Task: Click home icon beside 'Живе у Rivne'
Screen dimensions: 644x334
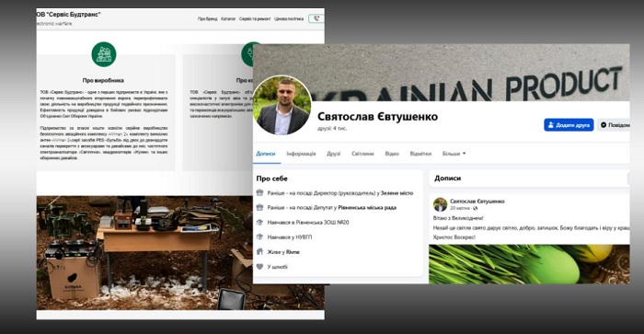Action: (259, 252)
